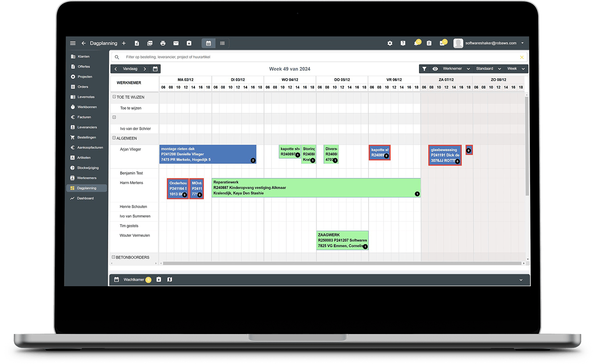
Task: Click the filter search input field
Action: point(318,57)
